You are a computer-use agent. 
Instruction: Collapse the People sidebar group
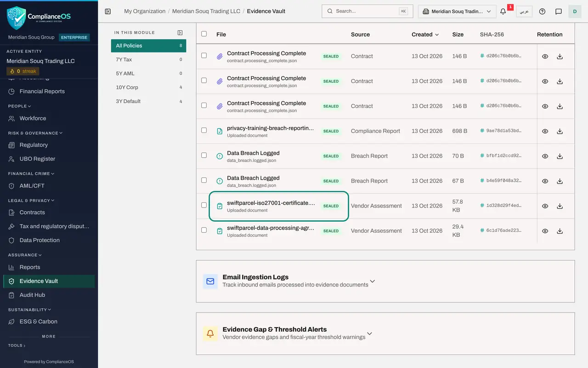19,106
